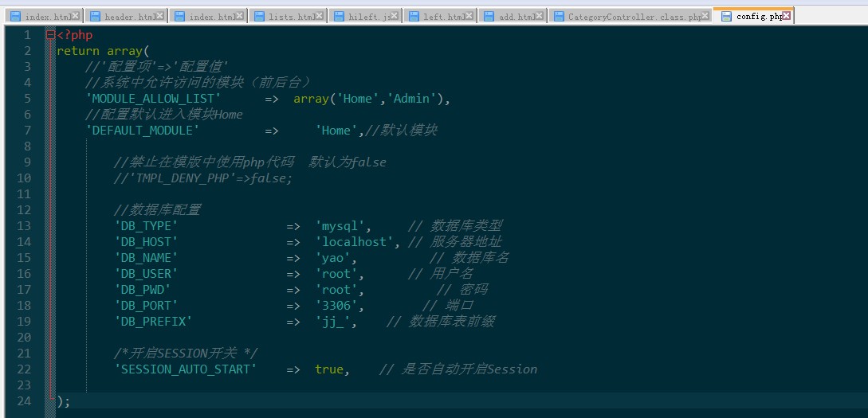Close the config.php tab
This screenshot has height=418, width=868.
coord(787,16)
